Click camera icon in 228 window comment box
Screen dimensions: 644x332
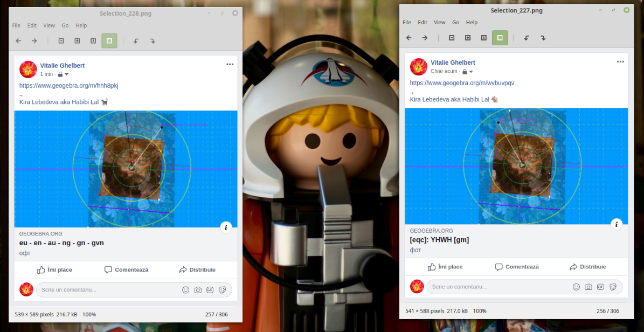[198, 289]
